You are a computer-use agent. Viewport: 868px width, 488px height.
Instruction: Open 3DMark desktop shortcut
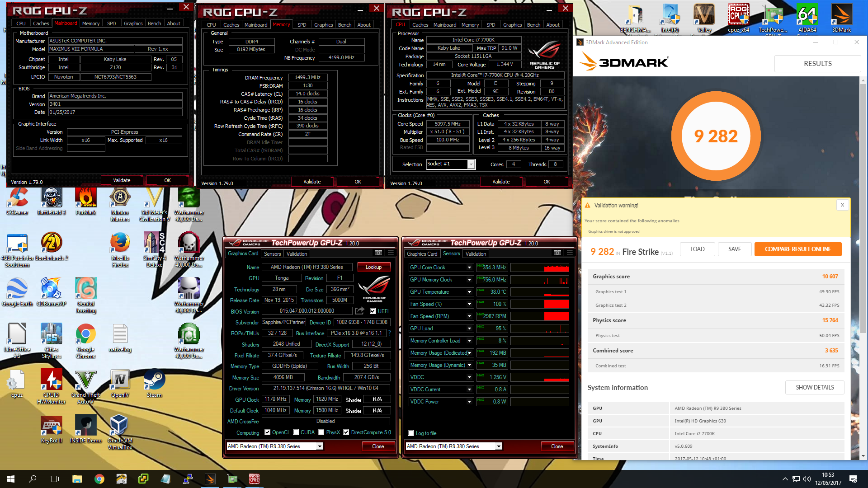click(841, 19)
